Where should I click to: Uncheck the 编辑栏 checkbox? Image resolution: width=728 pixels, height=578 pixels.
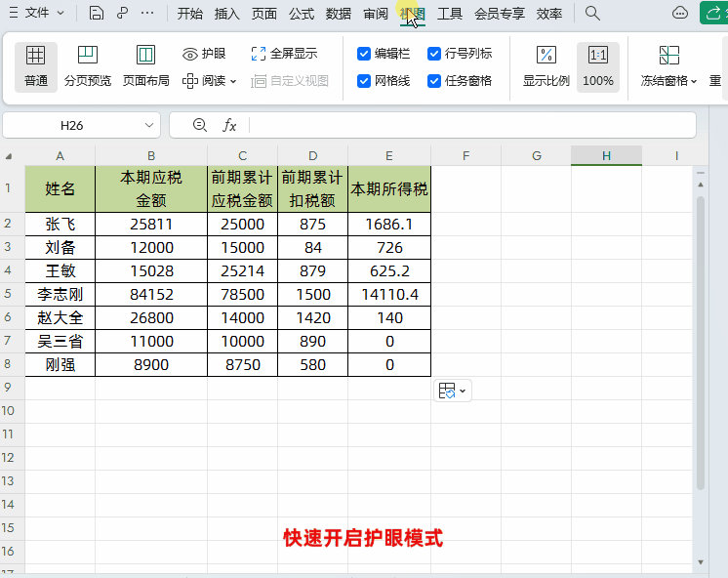tap(364, 54)
